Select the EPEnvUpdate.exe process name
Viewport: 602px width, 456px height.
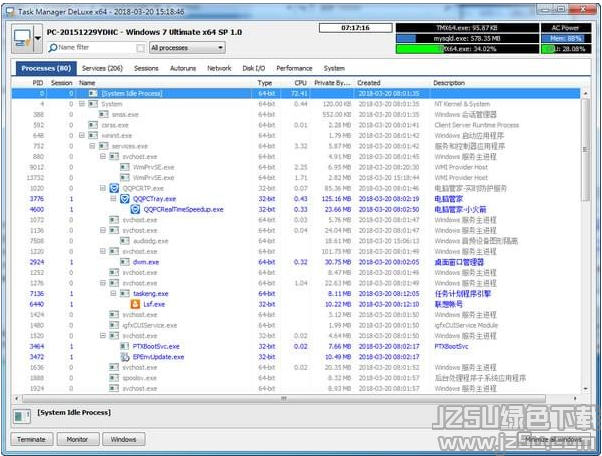click(158, 357)
